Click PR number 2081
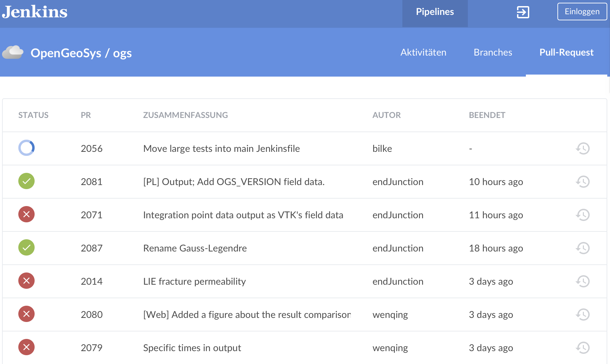The height and width of the screenshot is (364, 610). [92, 182]
